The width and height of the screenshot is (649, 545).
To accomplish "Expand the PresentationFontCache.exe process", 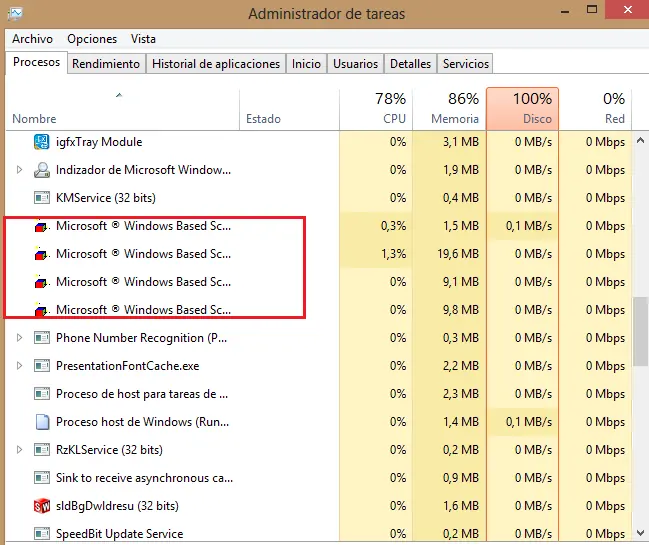I will click(19, 366).
